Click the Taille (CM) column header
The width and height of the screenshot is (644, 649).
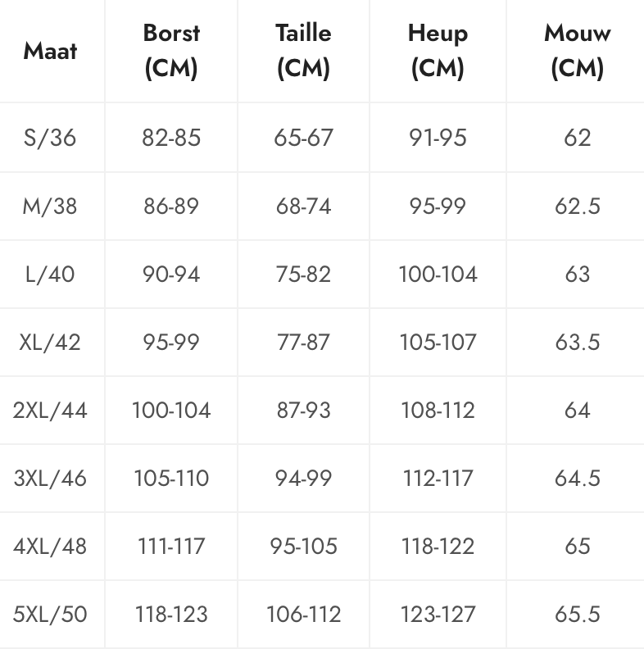pyautogui.click(x=303, y=51)
